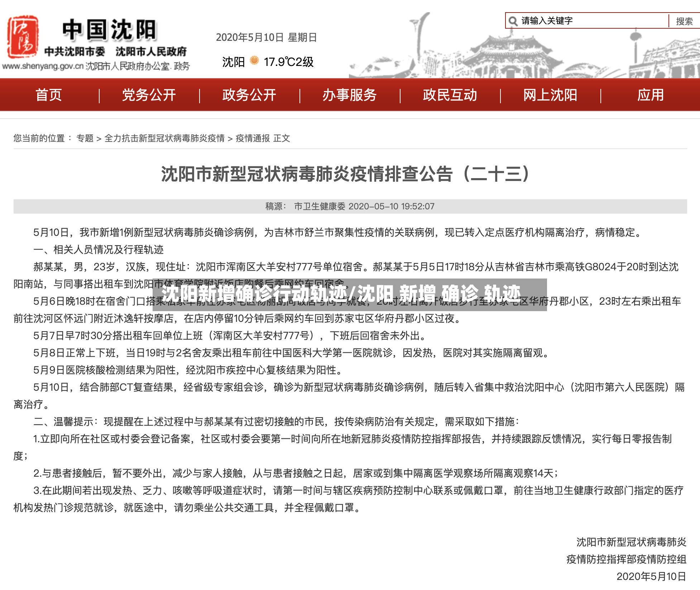The height and width of the screenshot is (590, 700).
Task: Click www.shenyang.gov.cn URL text in header
Action: [43, 66]
